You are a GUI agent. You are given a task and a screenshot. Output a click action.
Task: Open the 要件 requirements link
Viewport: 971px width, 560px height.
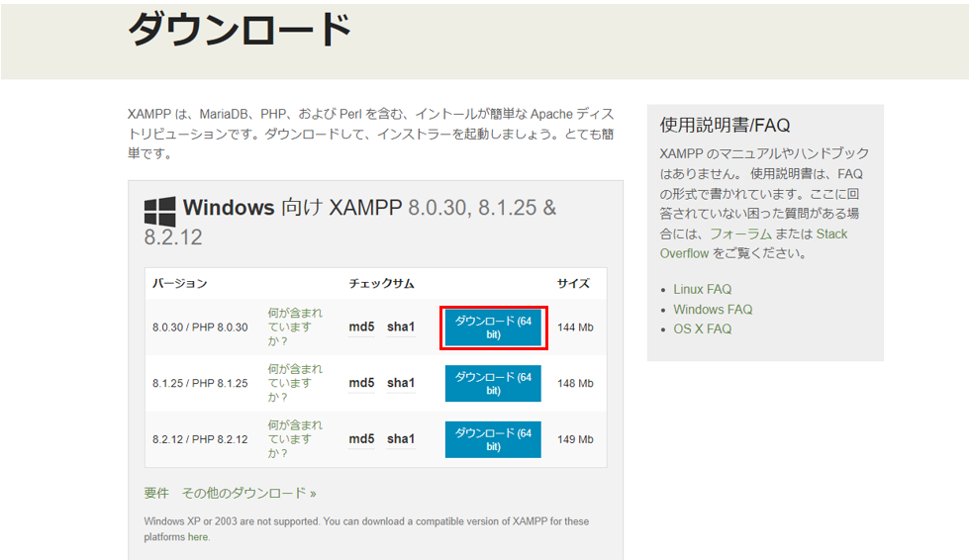coord(156,493)
